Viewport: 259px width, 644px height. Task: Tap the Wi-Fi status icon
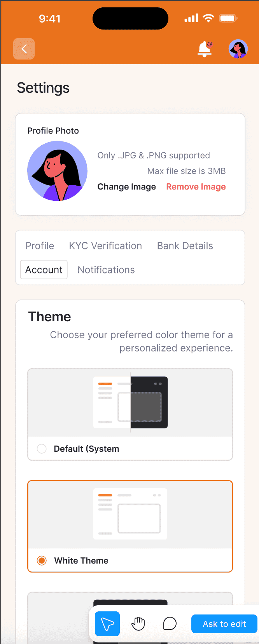[209, 18]
